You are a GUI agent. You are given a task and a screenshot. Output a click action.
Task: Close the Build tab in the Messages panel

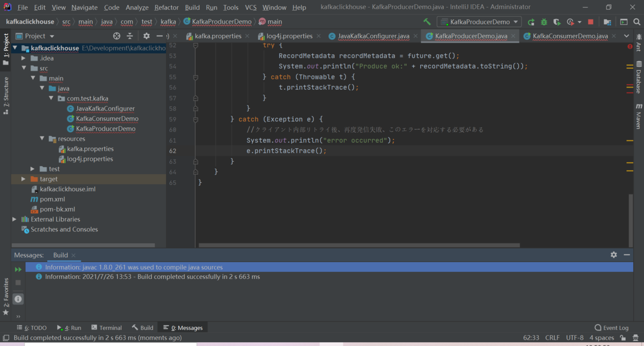click(x=74, y=255)
